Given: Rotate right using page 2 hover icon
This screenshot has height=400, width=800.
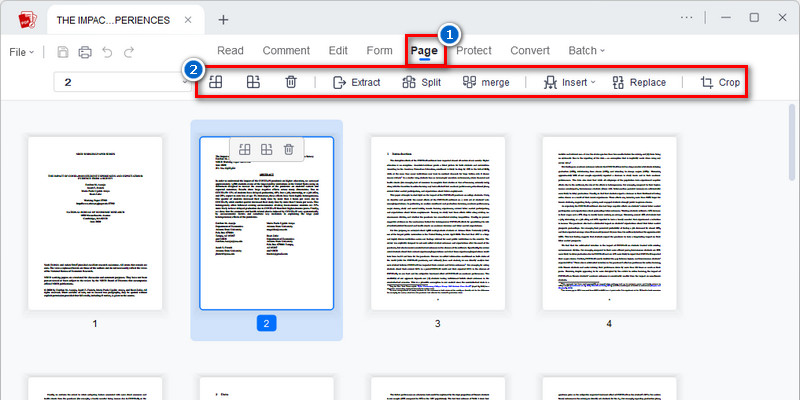Looking at the screenshot, I should pos(266,149).
